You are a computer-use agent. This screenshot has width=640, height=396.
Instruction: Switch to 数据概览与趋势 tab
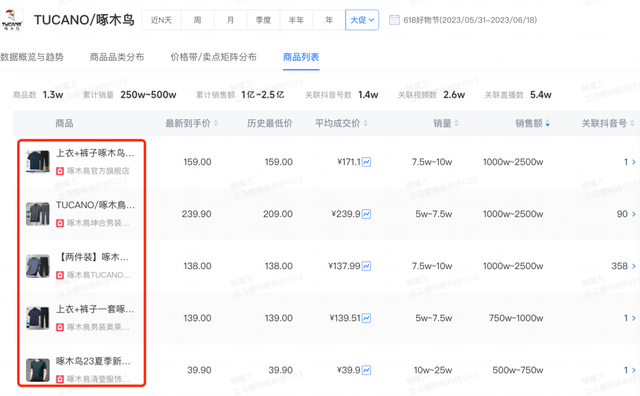coord(32,57)
